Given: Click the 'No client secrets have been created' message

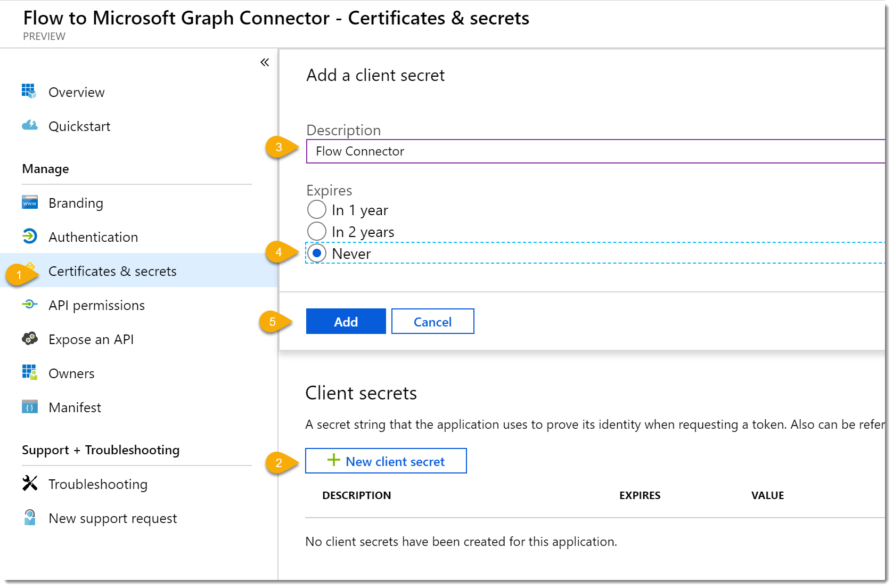Looking at the screenshot, I should 461,542.
